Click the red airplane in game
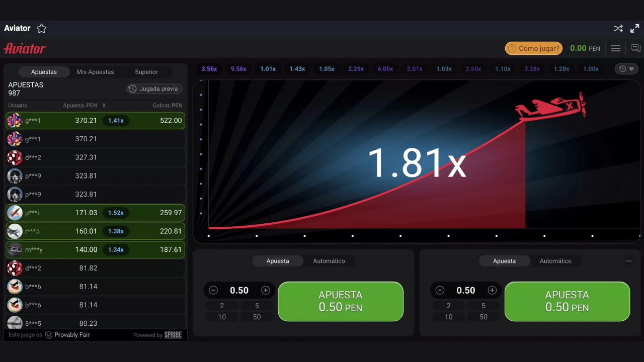Screen dimensions: 644x362 coord(551,107)
